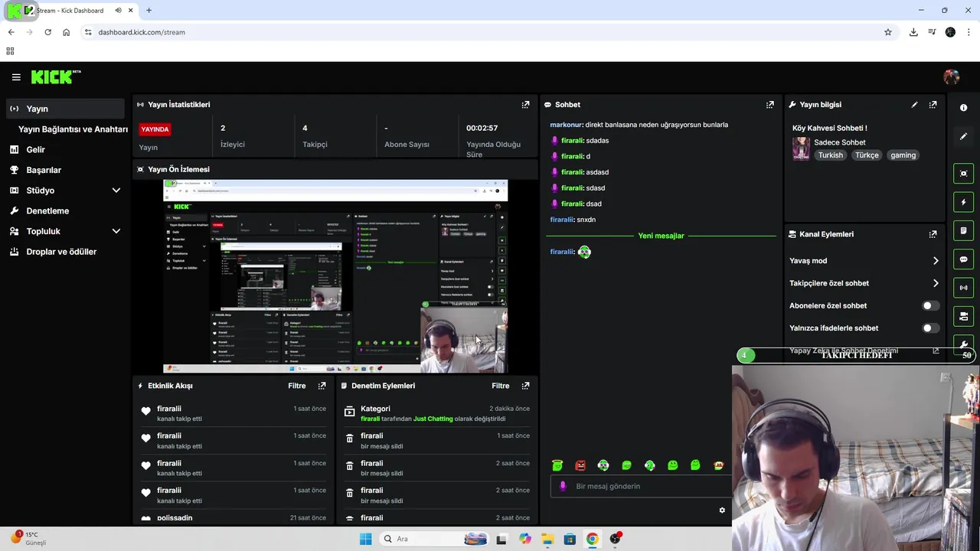This screenshot has height=551, width=980.
Task: Toggle the chat bubble widget in right sidebar
Action: [x=963, y=259]
